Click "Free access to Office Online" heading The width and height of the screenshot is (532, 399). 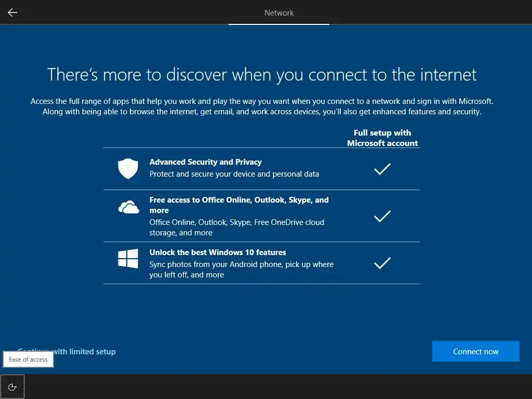(x=239, y=205)
